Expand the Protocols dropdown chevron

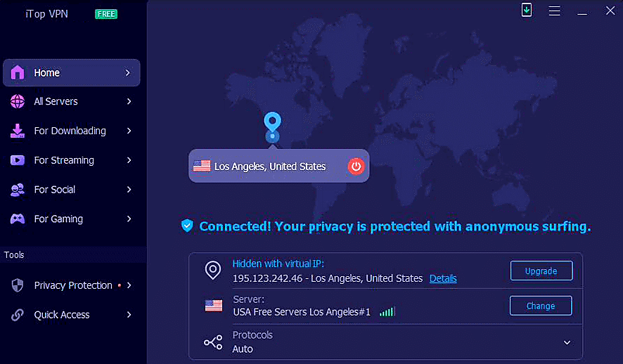[x=567, y=343]
